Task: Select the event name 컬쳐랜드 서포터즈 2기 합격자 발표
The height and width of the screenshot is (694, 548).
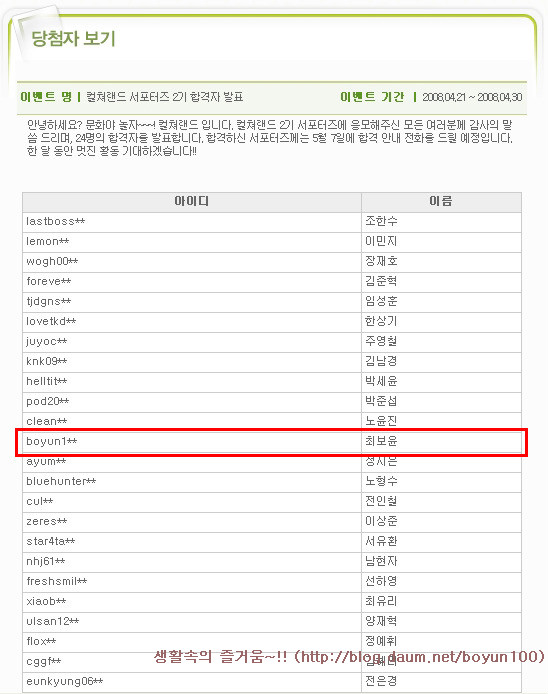Action: [164, 96]
